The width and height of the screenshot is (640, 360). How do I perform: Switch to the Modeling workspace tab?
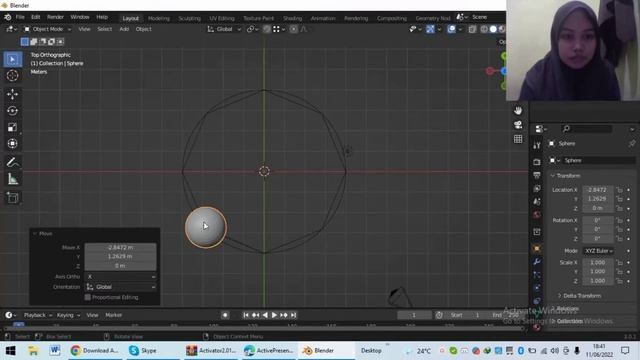tap(159, 18)
